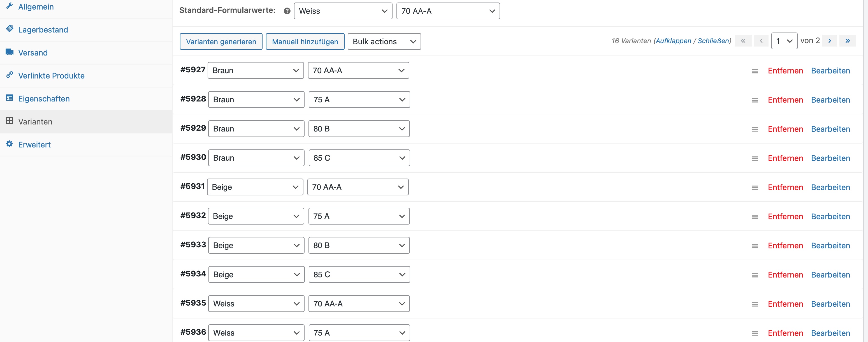This screenshot has height=342, width=868.
Task: Click the wrench icon beside Allgemein
Action: (x=10, y=6)
